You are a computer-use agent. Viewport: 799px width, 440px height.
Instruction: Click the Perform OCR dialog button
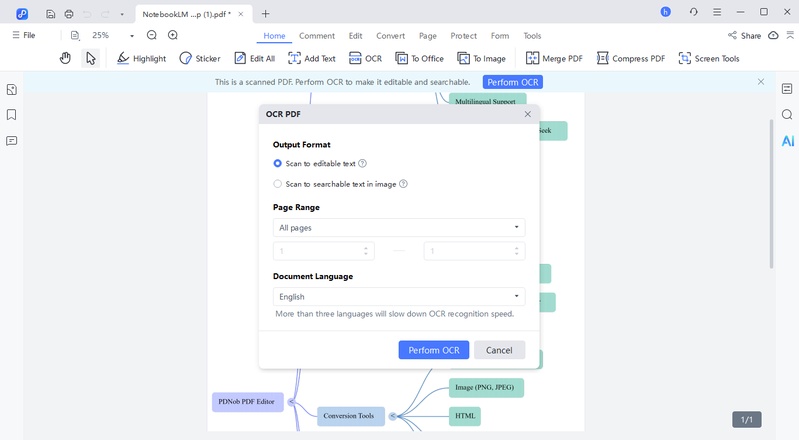click(x=434, y=350)
